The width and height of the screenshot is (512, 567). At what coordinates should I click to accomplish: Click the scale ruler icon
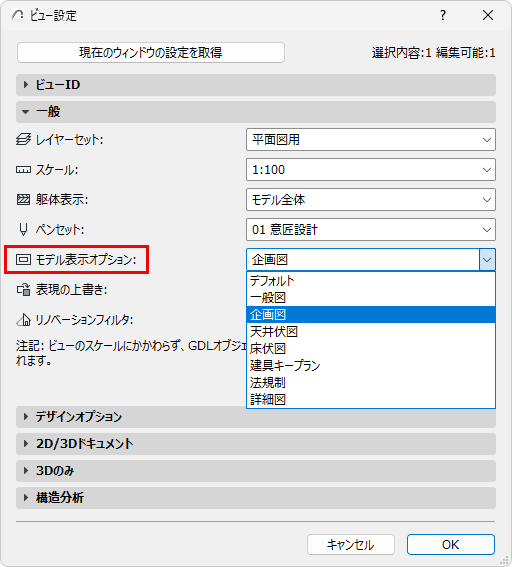tap(23, 170)
